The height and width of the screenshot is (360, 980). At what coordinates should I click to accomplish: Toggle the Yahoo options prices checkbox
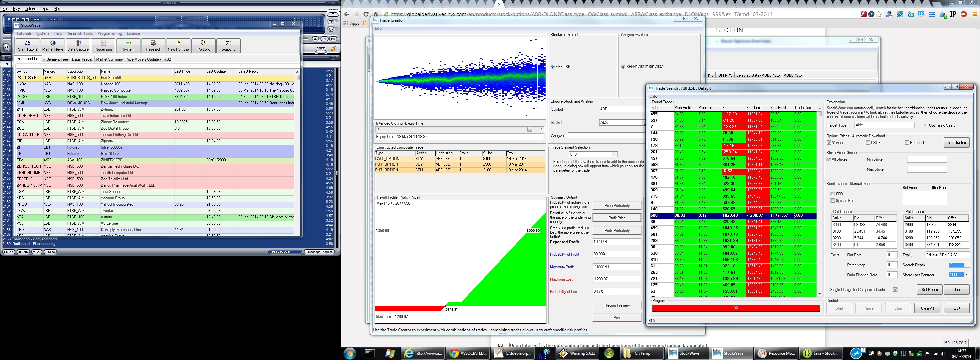(x=829, y=143)
